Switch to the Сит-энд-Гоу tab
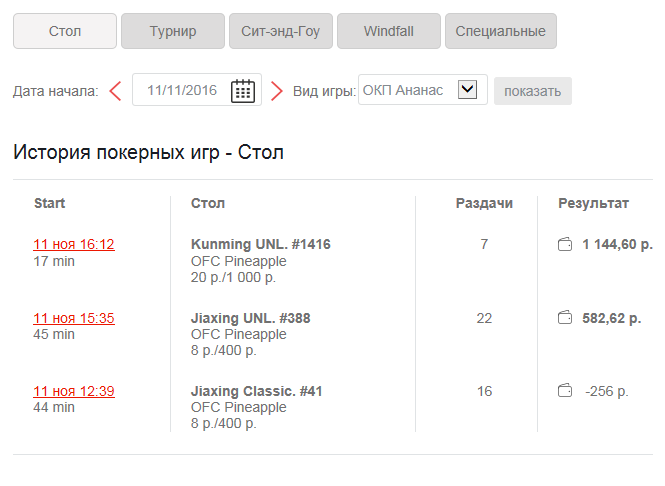This screenshot has width=665, height=486. point(281,31)
